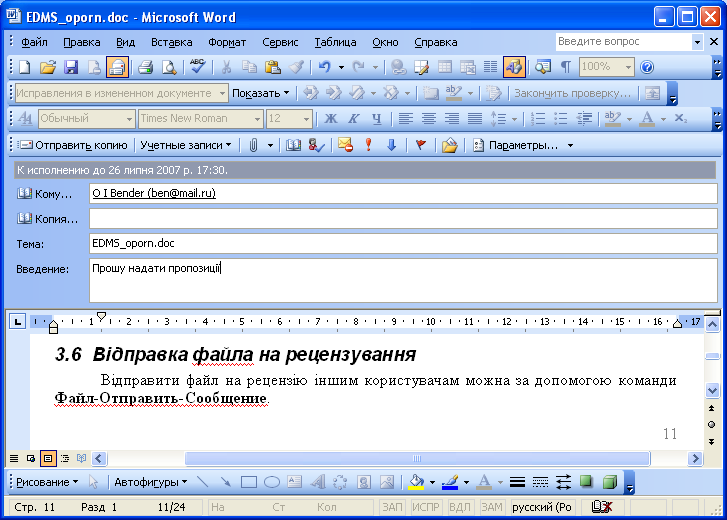Viewport: 727px width, 520px height.
Task: Open a file with Open icon
Action: 47,67
